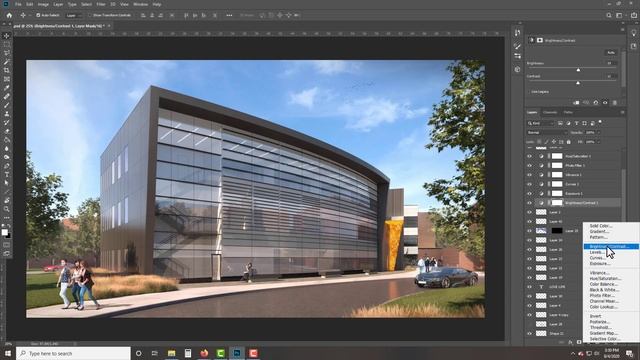
Task: Click lock position icon in Layers panel
Action: (x=554, y=142)
